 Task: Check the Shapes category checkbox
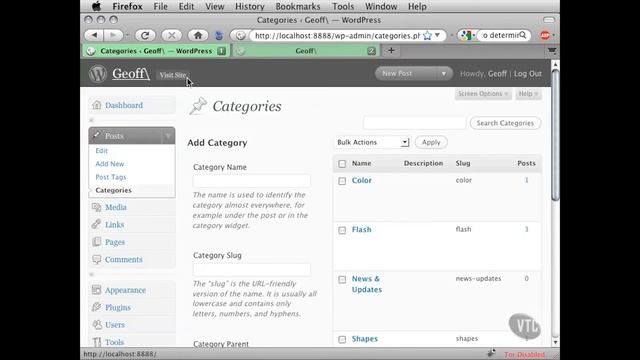[x=342, y=340]
